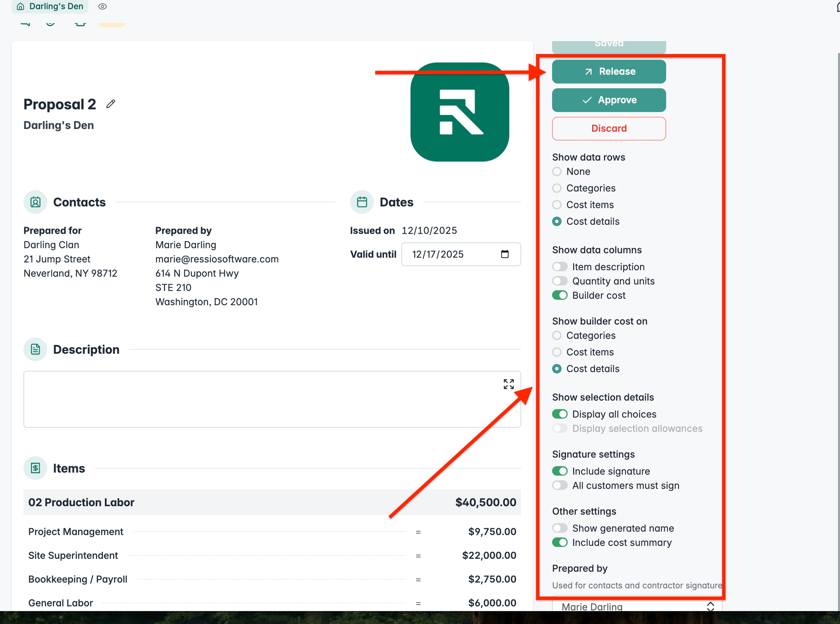840x624 pixels.
Task: Select Categories under Show data rows
Action: pos(557,188)
